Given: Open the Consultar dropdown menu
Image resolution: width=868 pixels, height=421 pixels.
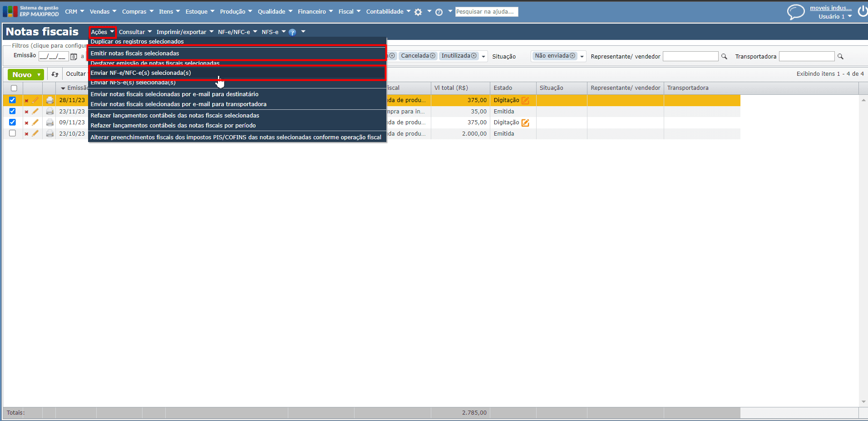Looking at the screenshot, I should (135, 32).
